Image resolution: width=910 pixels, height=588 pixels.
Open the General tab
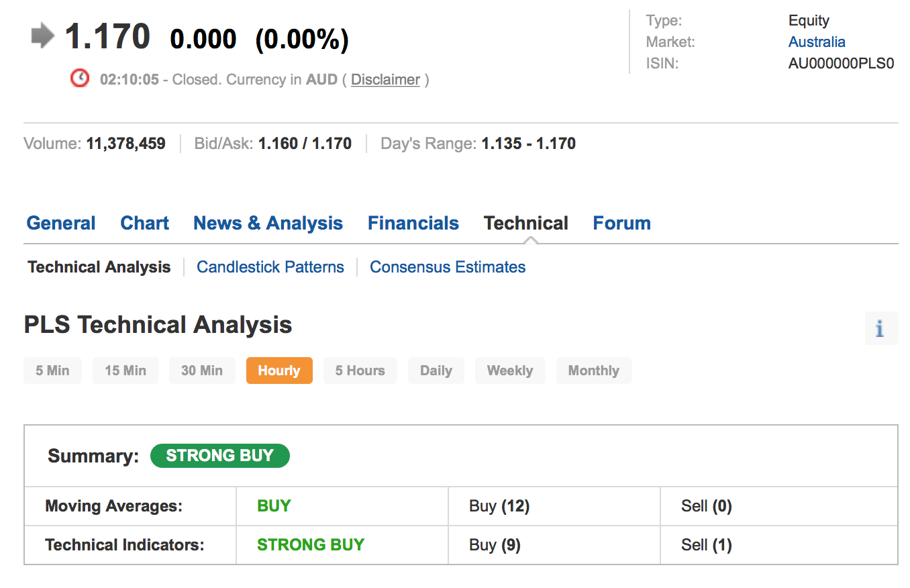pos(61,224)
